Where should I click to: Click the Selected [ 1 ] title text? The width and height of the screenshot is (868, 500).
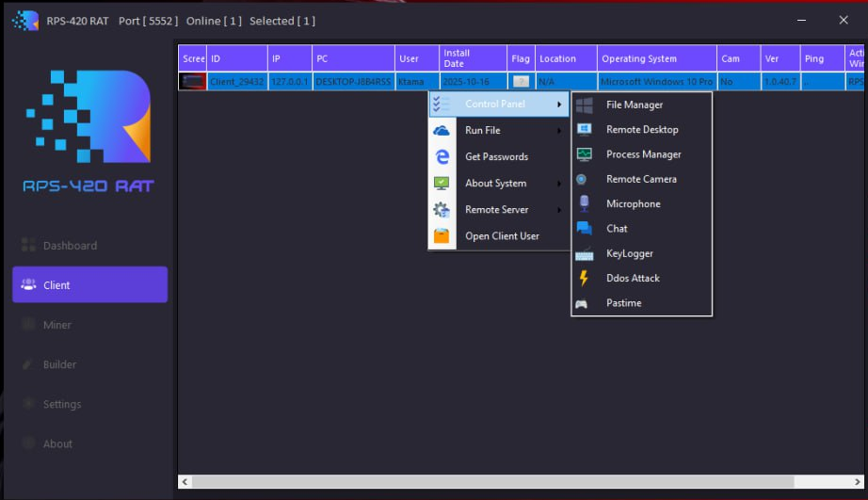click(282, 21)
